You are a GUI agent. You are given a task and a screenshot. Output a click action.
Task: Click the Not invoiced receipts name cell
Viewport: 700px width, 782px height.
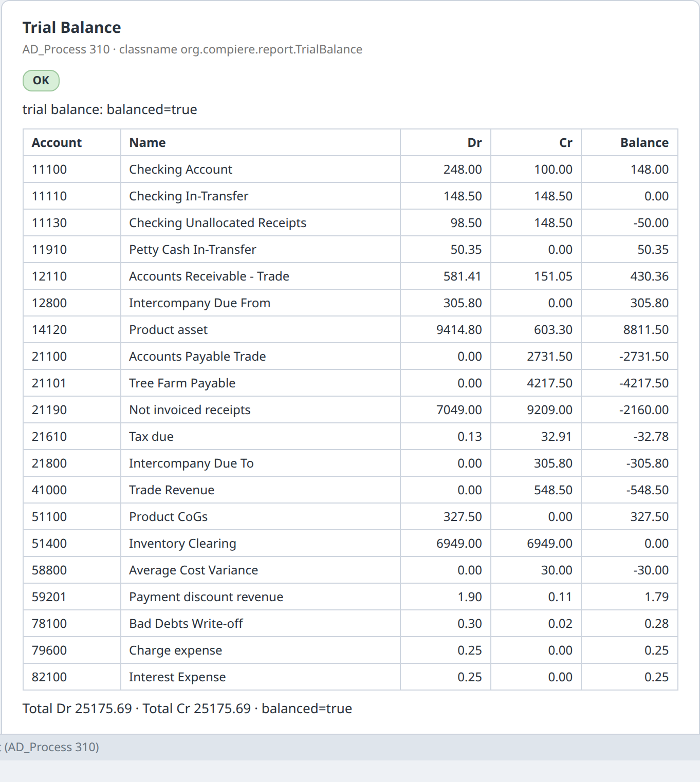click(x=261, y=410)
